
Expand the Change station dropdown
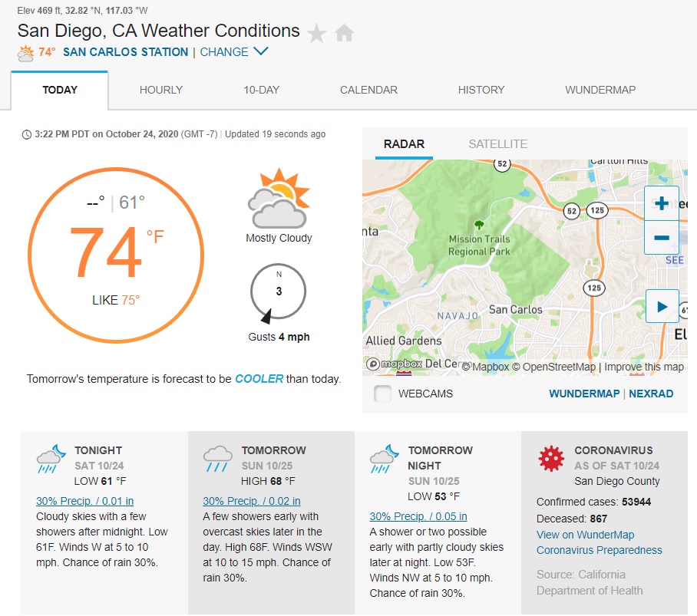tap(234, 51)
